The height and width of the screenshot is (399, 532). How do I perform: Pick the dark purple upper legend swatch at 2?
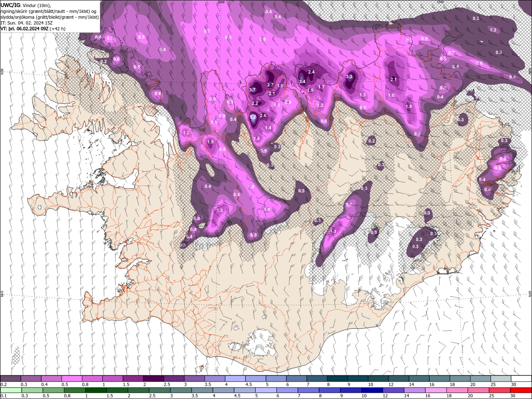153,379
